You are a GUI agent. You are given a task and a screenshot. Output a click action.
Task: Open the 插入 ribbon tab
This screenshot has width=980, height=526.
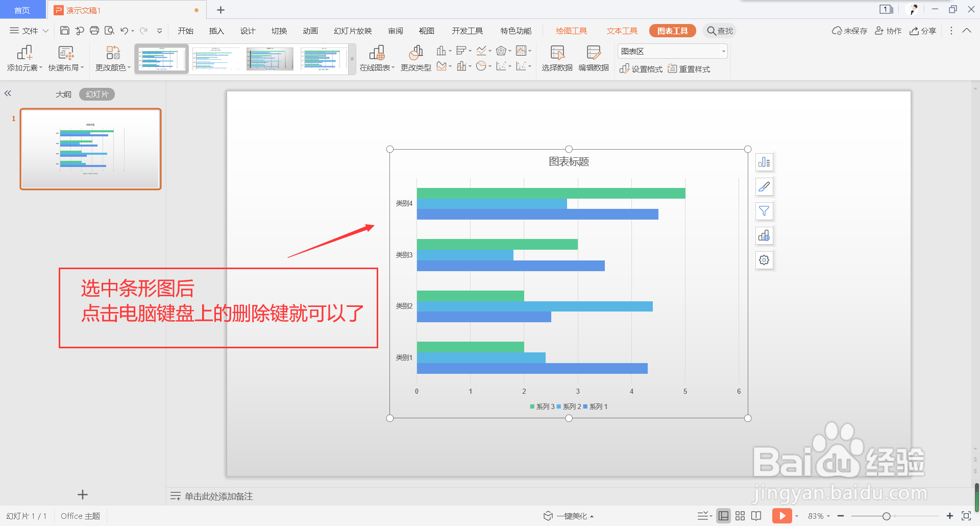pos(216,31)
